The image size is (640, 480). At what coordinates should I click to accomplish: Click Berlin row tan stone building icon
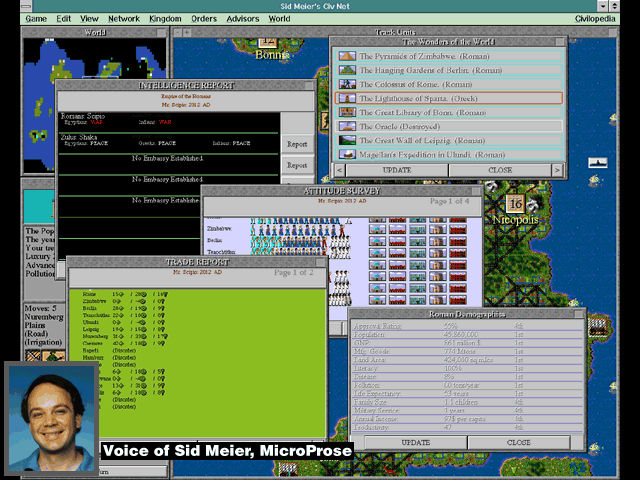438,241
